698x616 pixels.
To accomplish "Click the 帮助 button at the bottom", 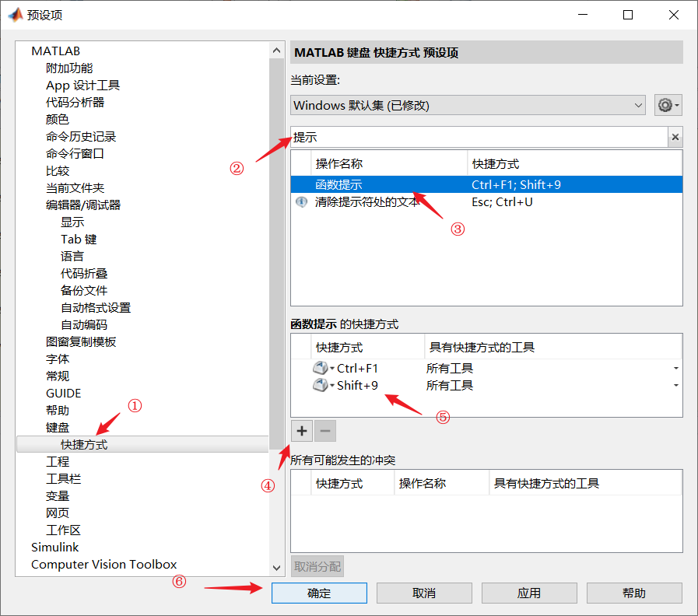I will click(x=634, y=593).
